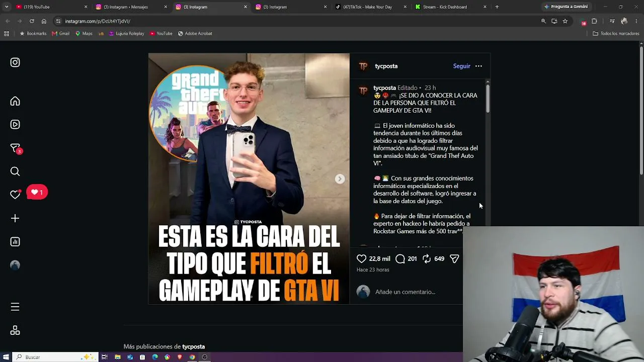Image resolution: width=644 pixels, height=362 pixels.
Task: Open a new browser tab
Action: [497, 7]
